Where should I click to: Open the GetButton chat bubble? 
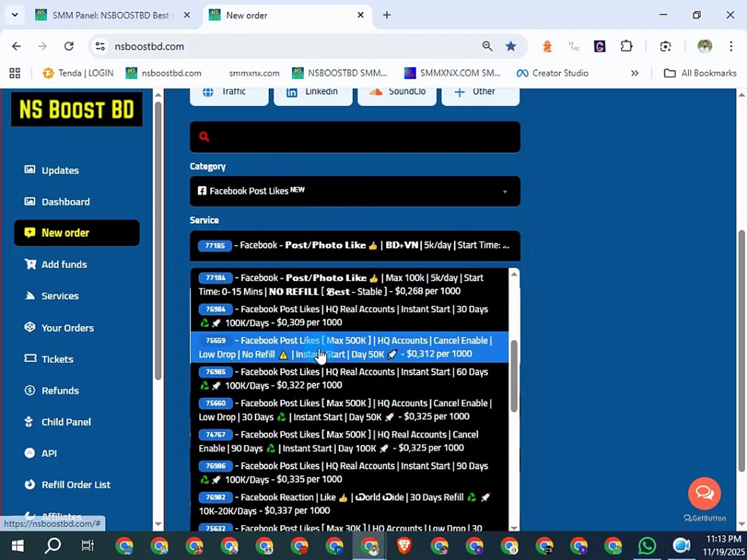(x=704, y=493)
